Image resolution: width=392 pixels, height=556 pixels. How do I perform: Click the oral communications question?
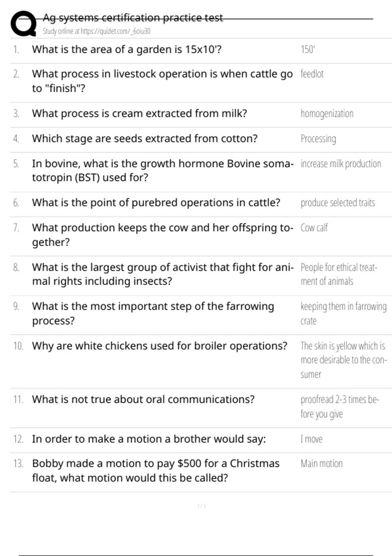coord(143,399)
